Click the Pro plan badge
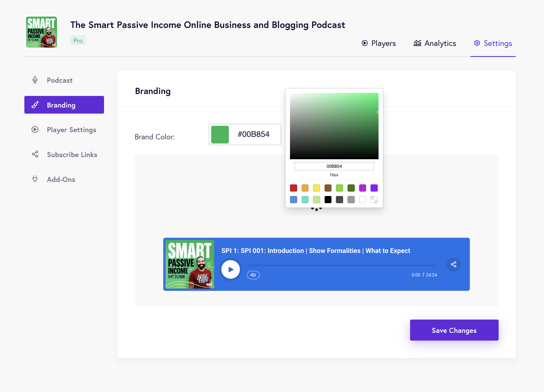 pyautogui.click(x=78, y=40)
